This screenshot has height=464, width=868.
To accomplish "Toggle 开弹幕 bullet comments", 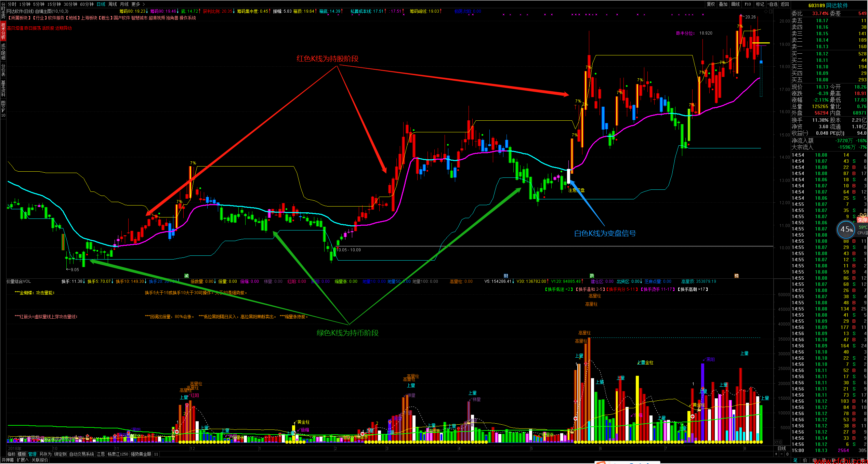I will pos(8,460).
